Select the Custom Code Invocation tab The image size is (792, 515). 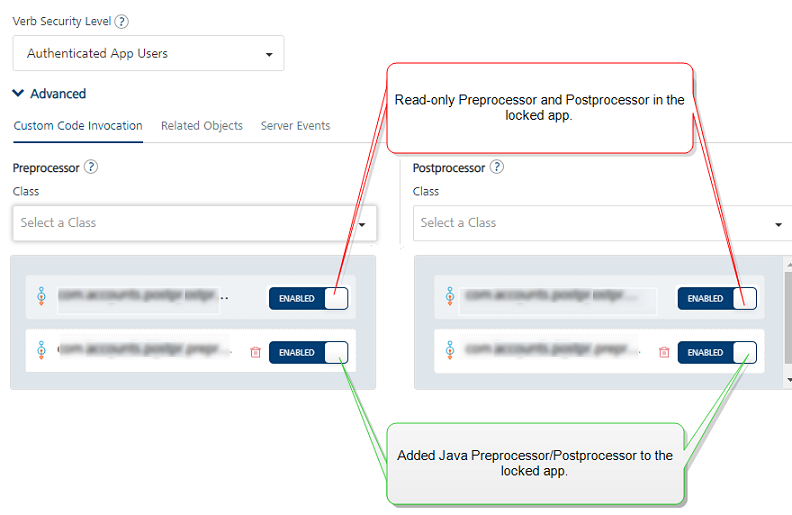coord(78,126)
